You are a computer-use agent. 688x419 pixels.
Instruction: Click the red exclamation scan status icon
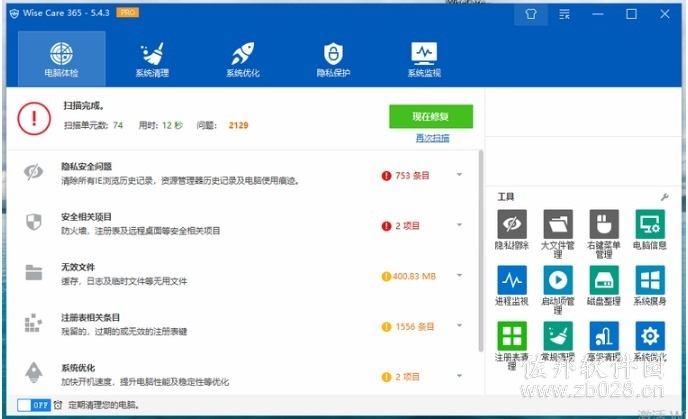34,118
